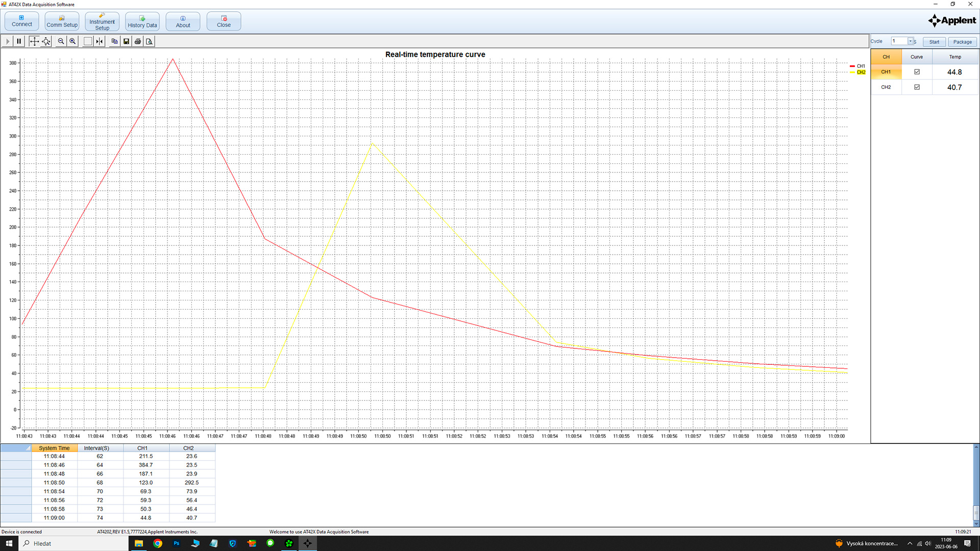Click the copy chart icon

(x=114, y=41)
